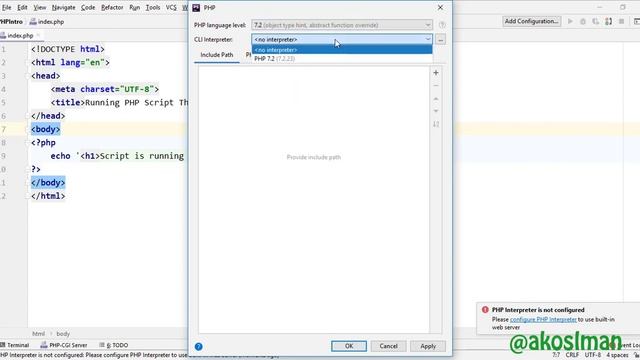Image resolution: width=640 pixels, height=360 pixels.
Task: Click the Run icon in the toolbar
Action: click(x=570, y=21)
